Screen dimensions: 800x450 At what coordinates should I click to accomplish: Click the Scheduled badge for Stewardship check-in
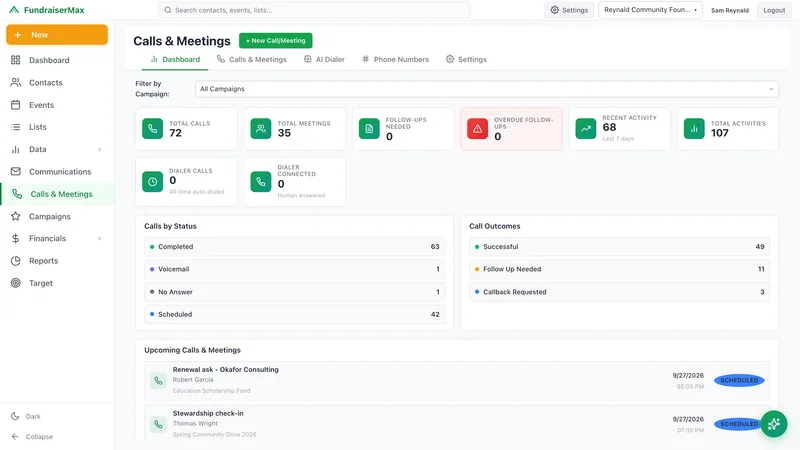pyautogui.click(x=739, y=424)
